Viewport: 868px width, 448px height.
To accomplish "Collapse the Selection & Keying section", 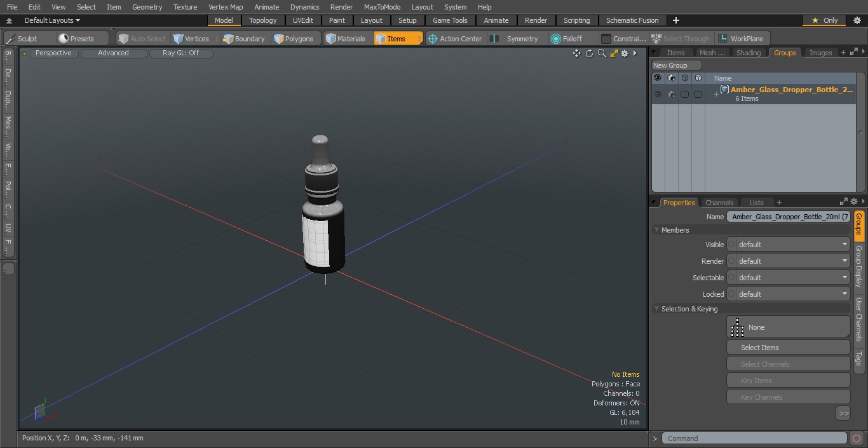I will click(656, 309).
